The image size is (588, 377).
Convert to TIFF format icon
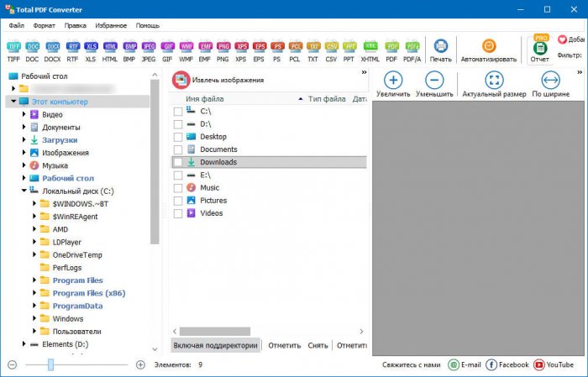click(x=13, y=47)
